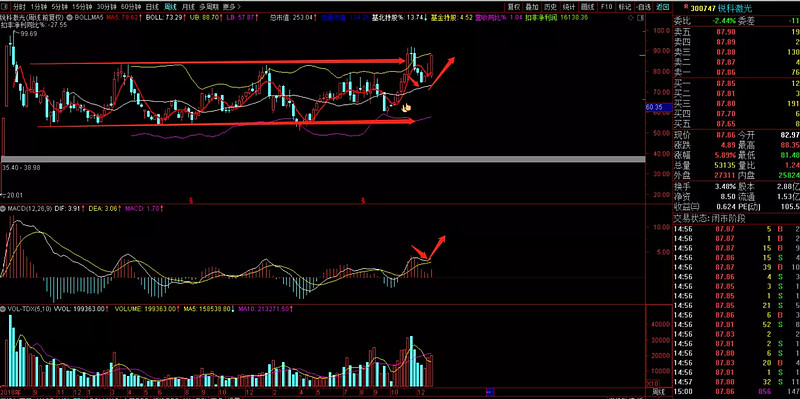Click the 60.35 price marker on axis
This screenshot has width=800, height=399.
[x=654, y=107]
